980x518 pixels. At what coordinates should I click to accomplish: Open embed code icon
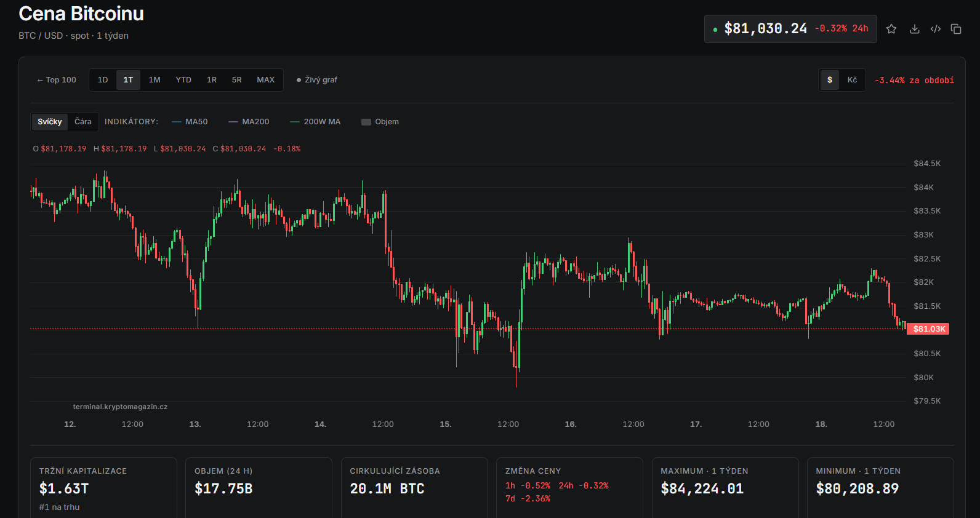click(936, 29)
